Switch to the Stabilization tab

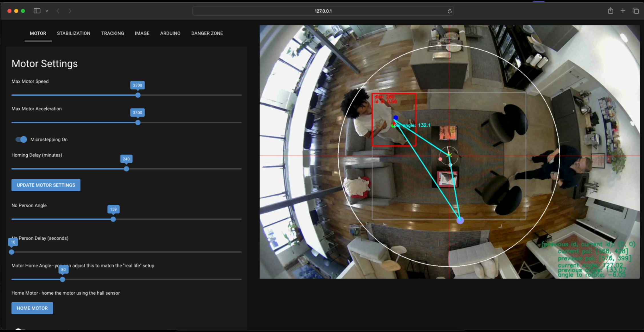tap(73, 33)
